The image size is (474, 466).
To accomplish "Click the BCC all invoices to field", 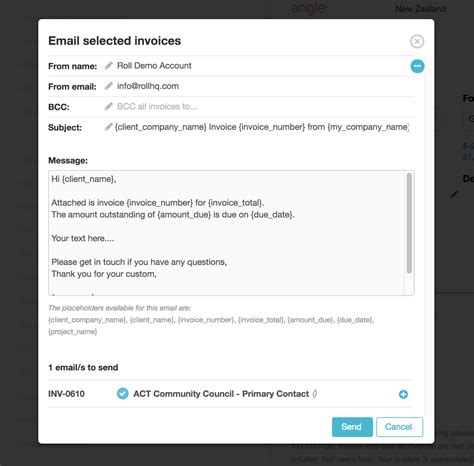I will (x=157, y=107).
